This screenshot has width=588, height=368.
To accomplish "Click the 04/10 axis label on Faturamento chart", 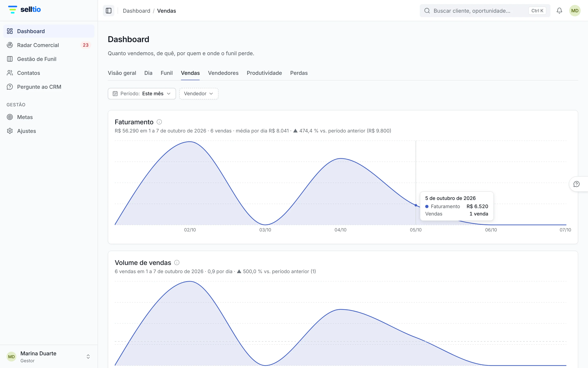I will pyautogui.click(x=340, y=230).
